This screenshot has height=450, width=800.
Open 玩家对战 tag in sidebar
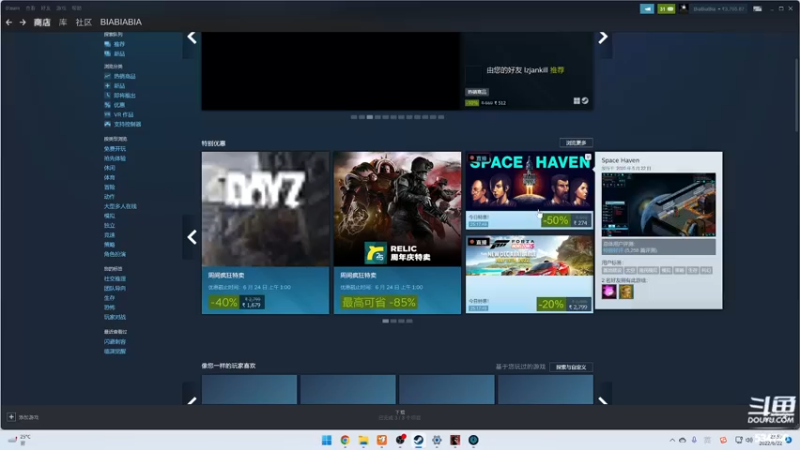[115, 317]
